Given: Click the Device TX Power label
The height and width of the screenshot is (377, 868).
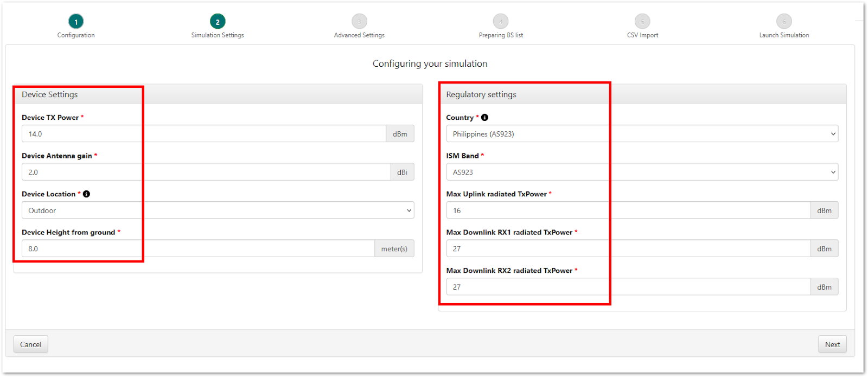Looking at the screenshot, I should point(50,117).
